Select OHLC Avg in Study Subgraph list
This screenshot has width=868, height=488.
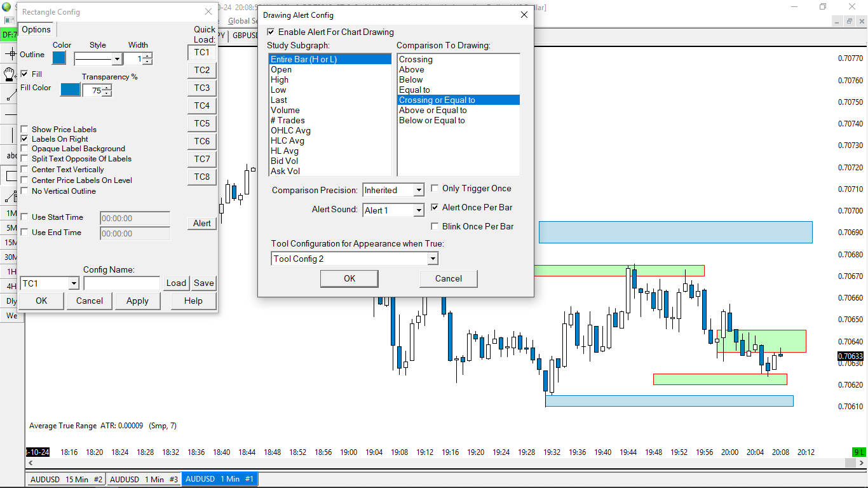330,131
